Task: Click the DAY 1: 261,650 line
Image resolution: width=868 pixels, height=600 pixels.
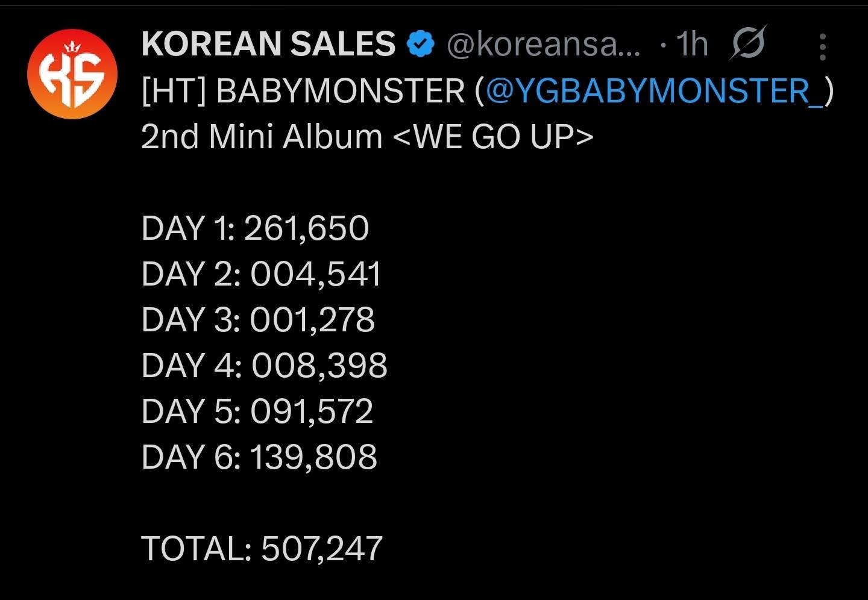Action: pyautogui.click(x=255, y=228)
